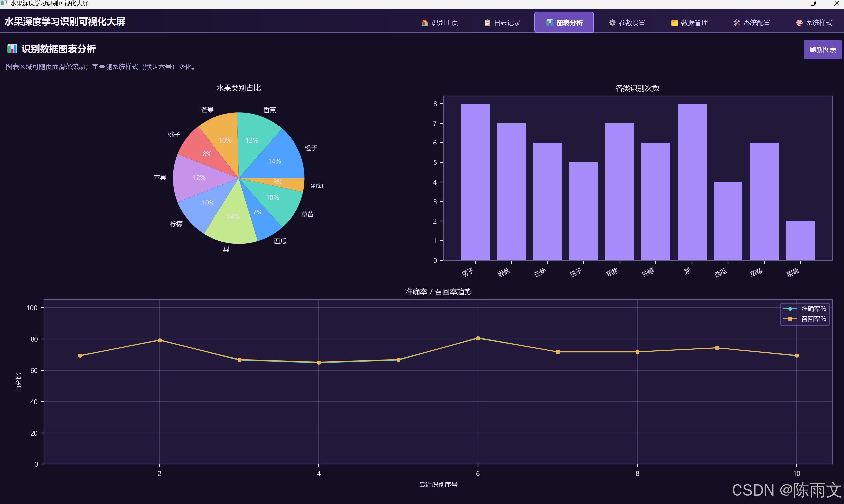This screenshot has height=504, width=844.
Task: Click the trend line data point at 4
Action: click(x=319, y=362)
